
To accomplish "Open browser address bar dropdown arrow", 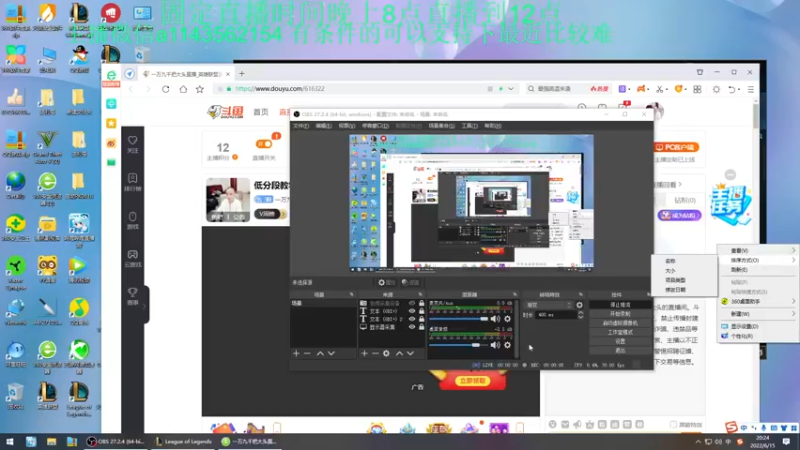I will (x=511, y=89).
